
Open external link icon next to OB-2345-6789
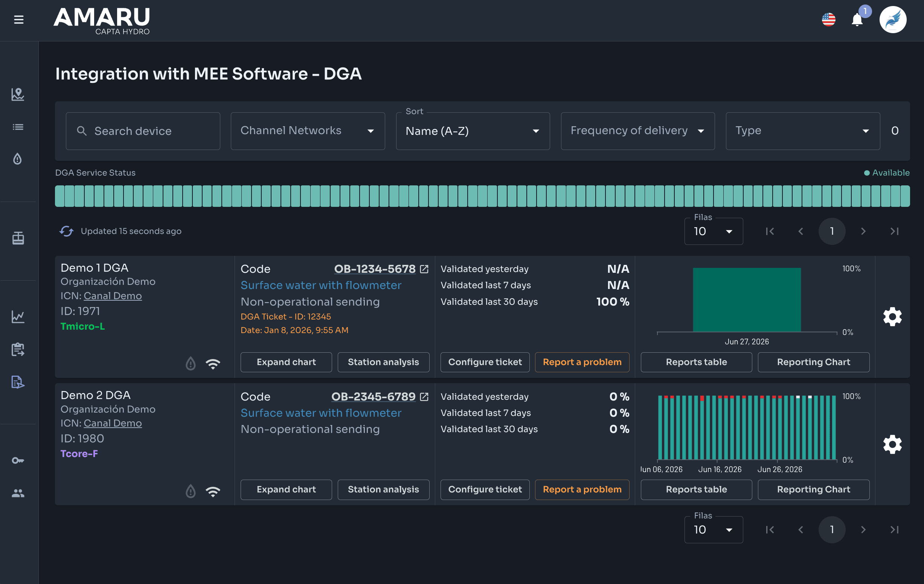(x=424, y=397)
